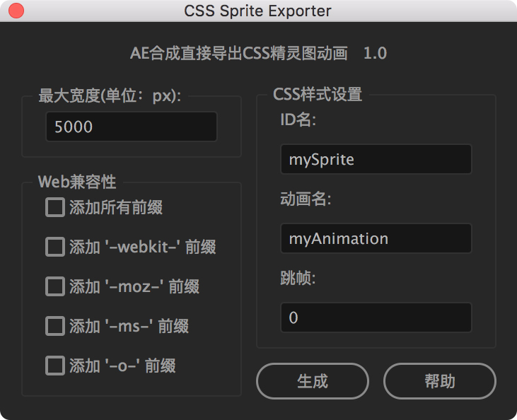Click the 'CSS Sprite Exporter' window title
Viewport: 517px width, 420px height.
[x=257, y=11]
